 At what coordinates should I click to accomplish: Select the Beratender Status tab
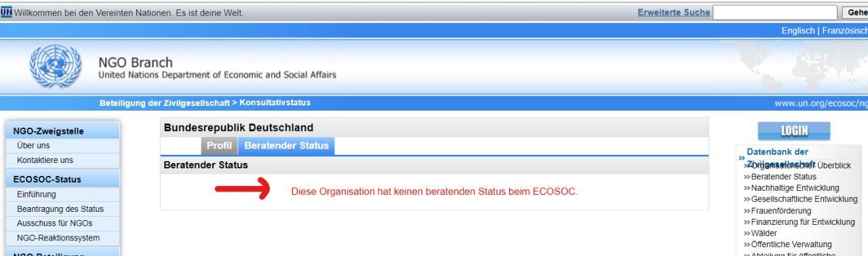point(286,146)
